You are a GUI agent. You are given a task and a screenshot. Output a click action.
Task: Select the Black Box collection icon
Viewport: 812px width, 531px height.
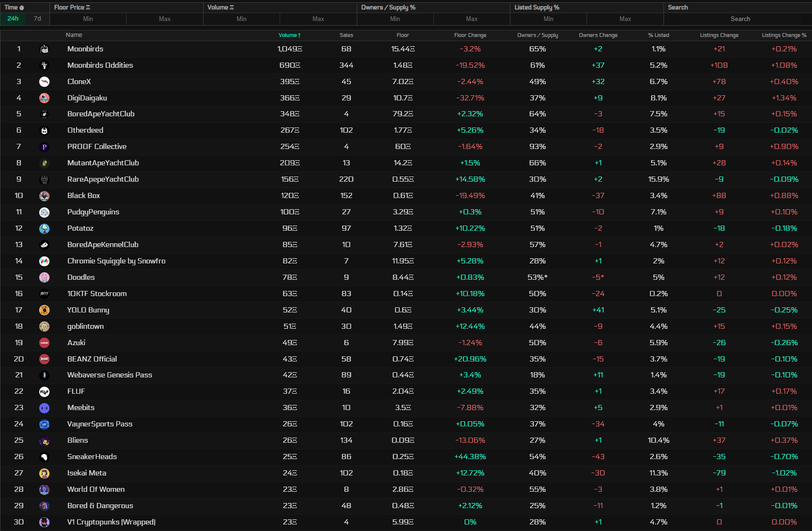click(x=44, y=196)
